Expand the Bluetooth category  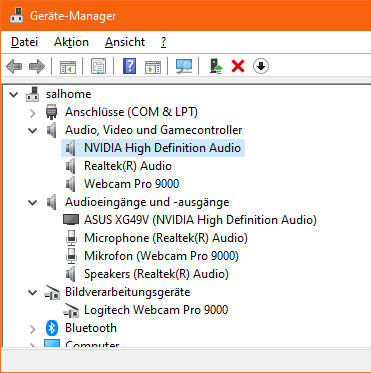click(x=32, y=329)
